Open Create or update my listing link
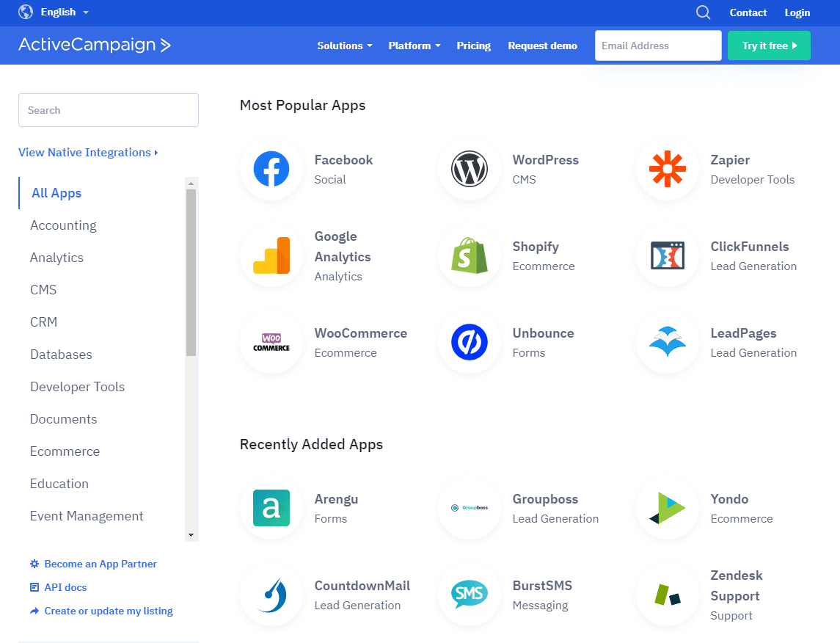 point(109,611)
